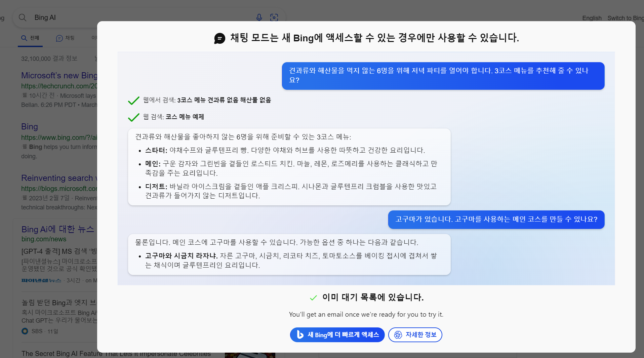Click the search magnifier icon in Bing search box

pyautogui.click(x=23, y=17)
